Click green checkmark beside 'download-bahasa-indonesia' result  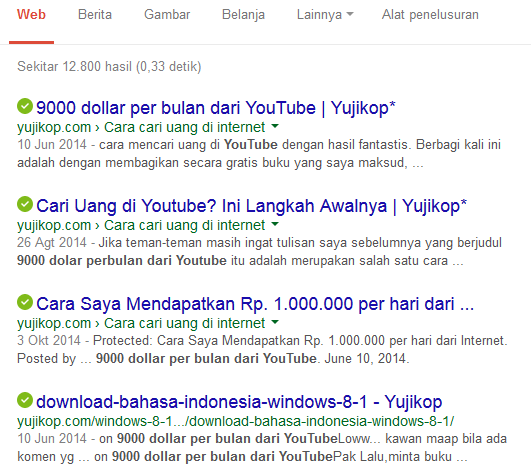coord(25,400)
